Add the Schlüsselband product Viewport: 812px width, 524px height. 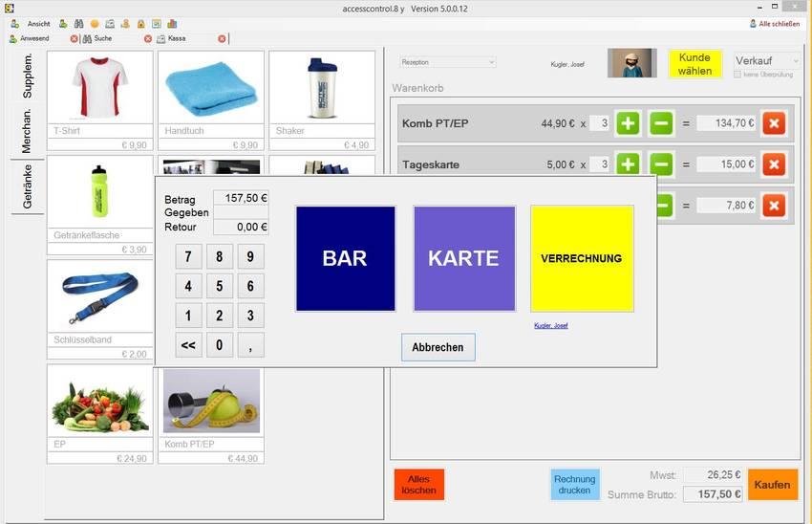100,310
